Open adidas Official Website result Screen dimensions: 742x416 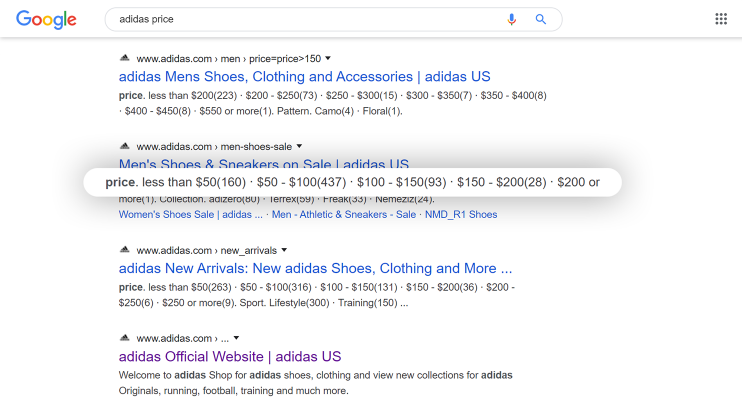230,356
